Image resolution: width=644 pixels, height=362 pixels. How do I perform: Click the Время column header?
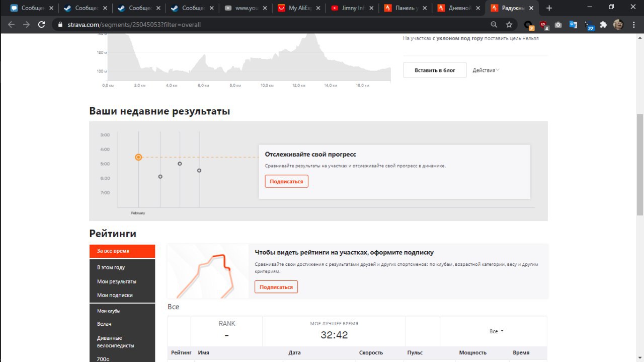521,353
